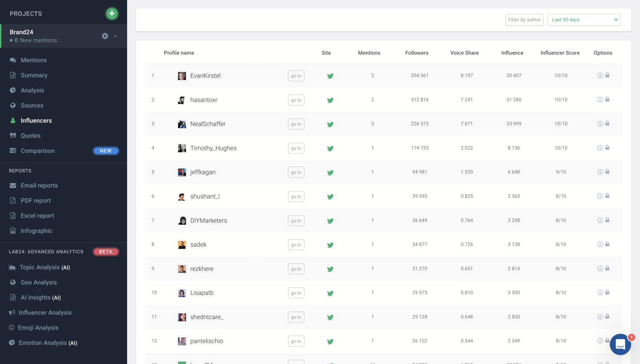This screenshot has width=640, height=364.
Task: Click the Filter by author input field
Action: (524, 19)
